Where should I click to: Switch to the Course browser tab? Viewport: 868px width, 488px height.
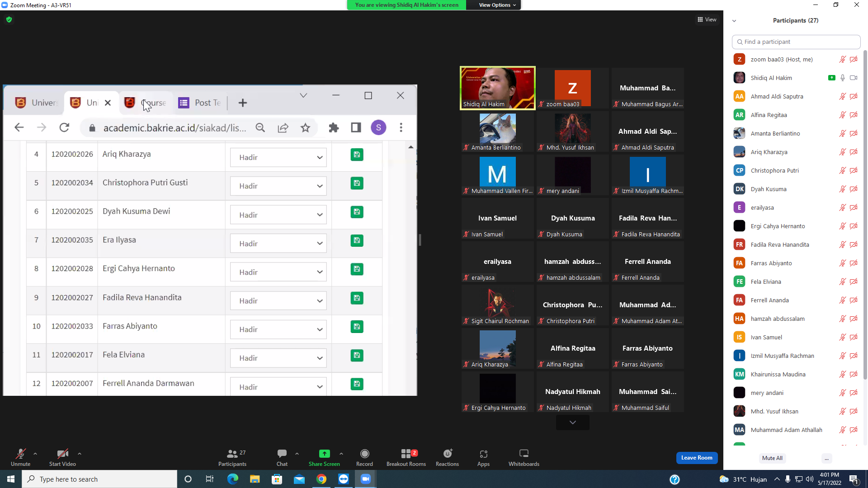[146, 103]
